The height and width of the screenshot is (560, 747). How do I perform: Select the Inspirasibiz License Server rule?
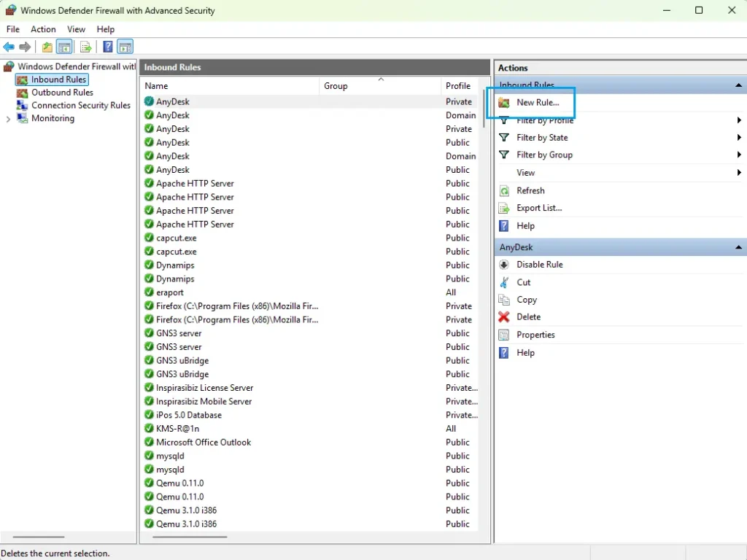pyautogui.click(x=309, y=388)
